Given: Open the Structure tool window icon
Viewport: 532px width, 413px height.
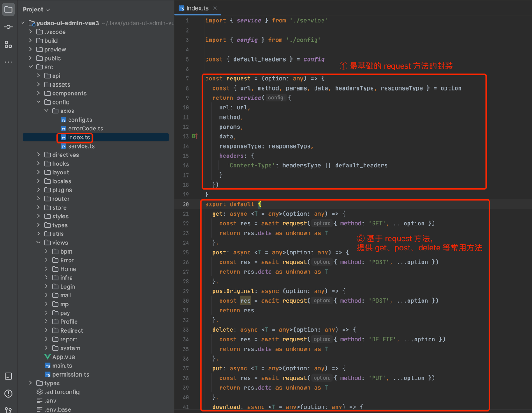Looking at the screenshot, I should [x=8, y=45].
